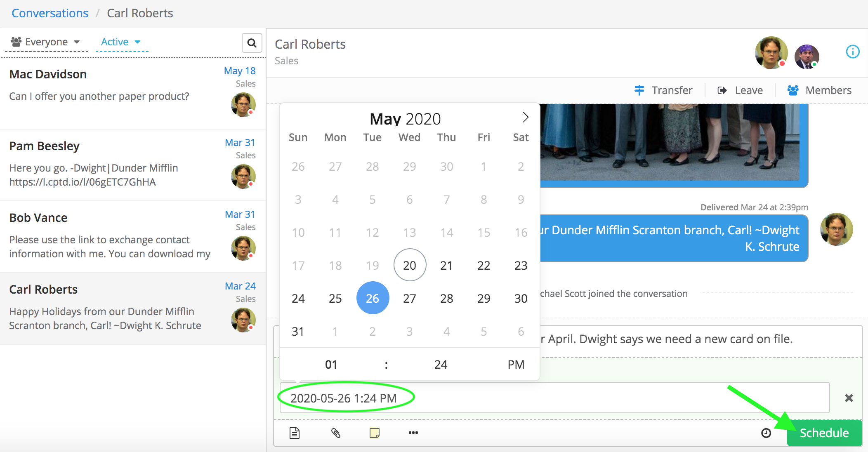Screen dimensions: 868x452
Task: Remove scheduled time with X icon
Action: point(849,398)
